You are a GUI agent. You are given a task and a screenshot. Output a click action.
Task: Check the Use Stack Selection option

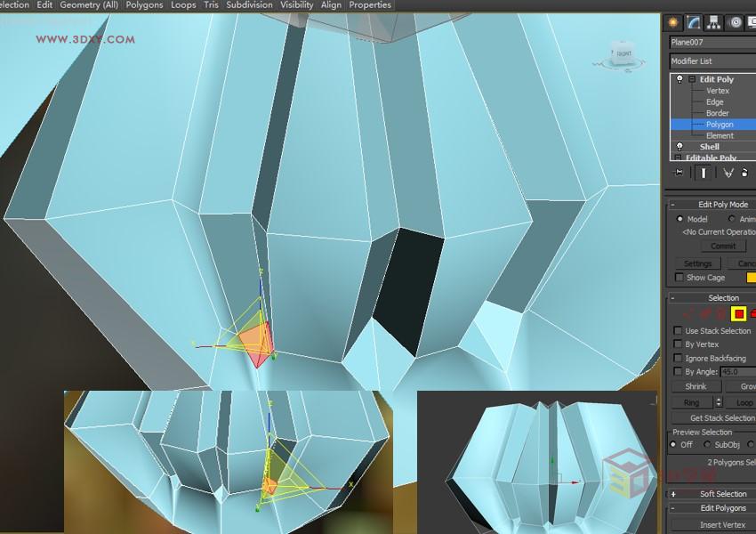click(x=676, y=330)
